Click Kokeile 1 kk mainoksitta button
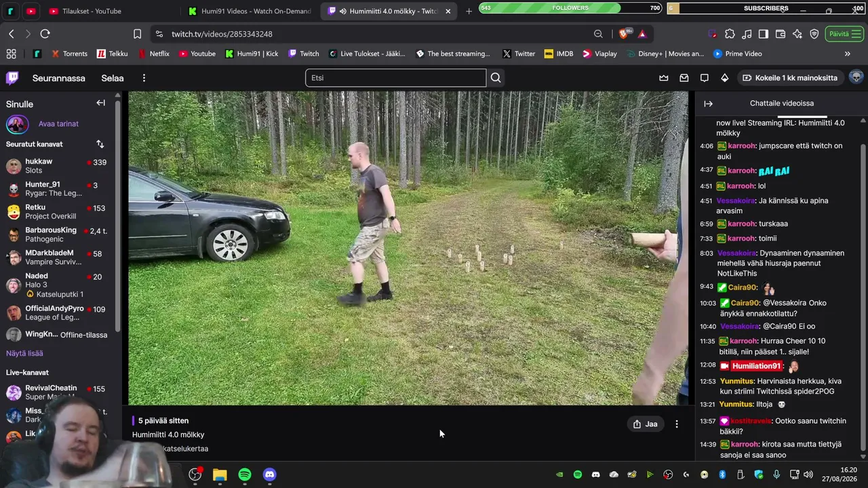Screen dimensions: 868x488 tap(790, 78)
